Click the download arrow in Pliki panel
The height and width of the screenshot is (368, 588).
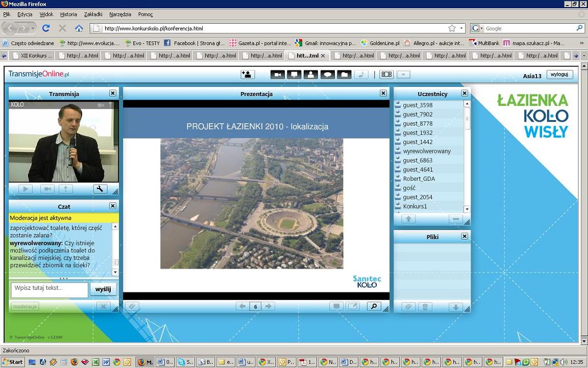pyautogui.click(x=455, y=307)
